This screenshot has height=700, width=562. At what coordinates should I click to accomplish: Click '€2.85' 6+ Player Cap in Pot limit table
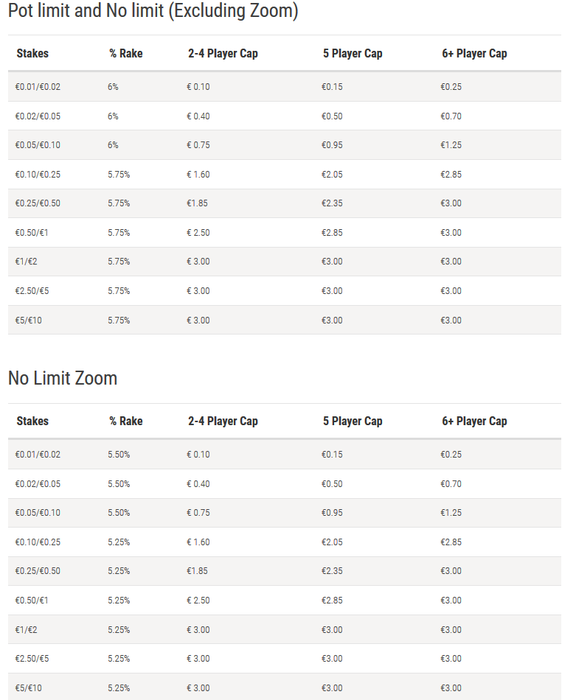451,175
